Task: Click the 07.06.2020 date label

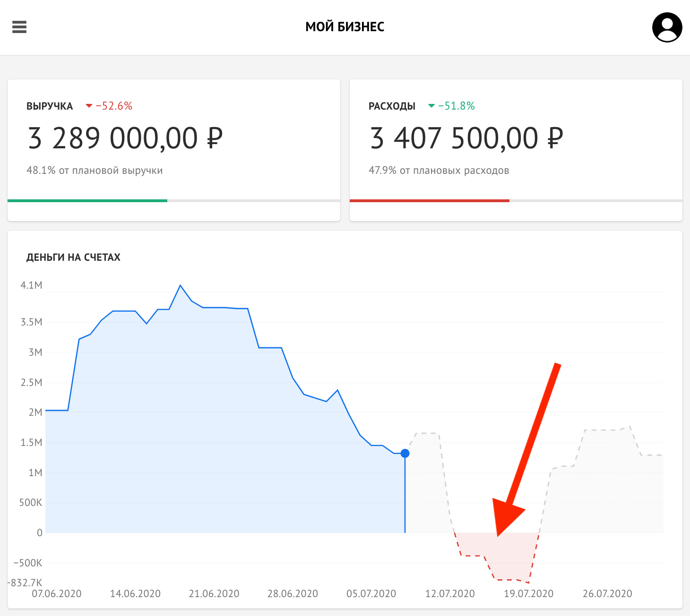Action: (57, 594)
